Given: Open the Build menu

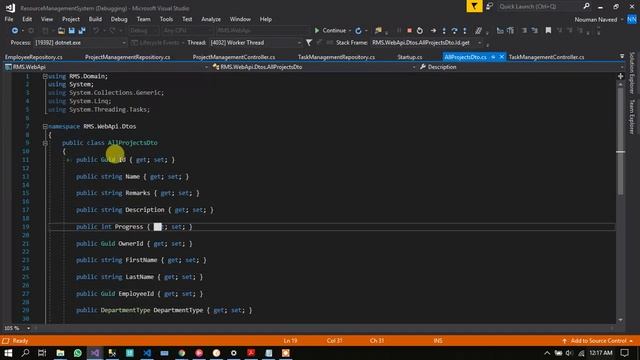Looking at the screenshot, I should tap(95, 19).
